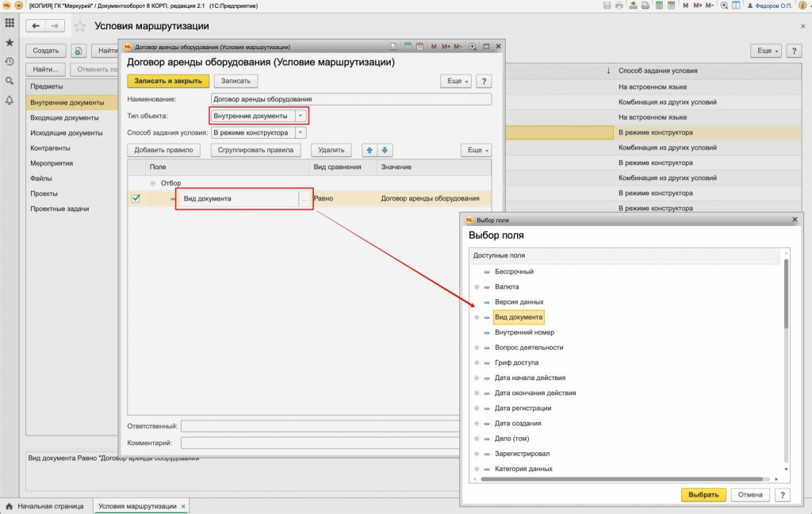Open the sections grid menu icon
This screenshot has width=812, height=514.
pyautogui.click(x=10, y=23)
